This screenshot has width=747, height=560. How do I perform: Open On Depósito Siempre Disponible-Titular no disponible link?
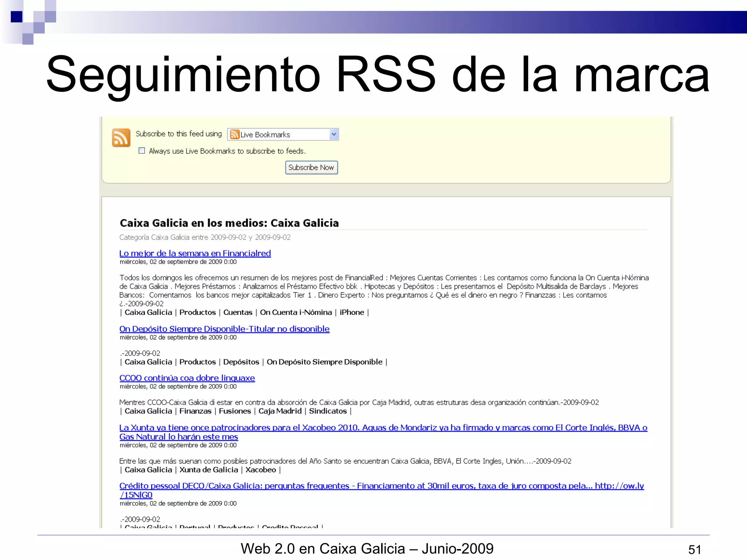[224, 329]
